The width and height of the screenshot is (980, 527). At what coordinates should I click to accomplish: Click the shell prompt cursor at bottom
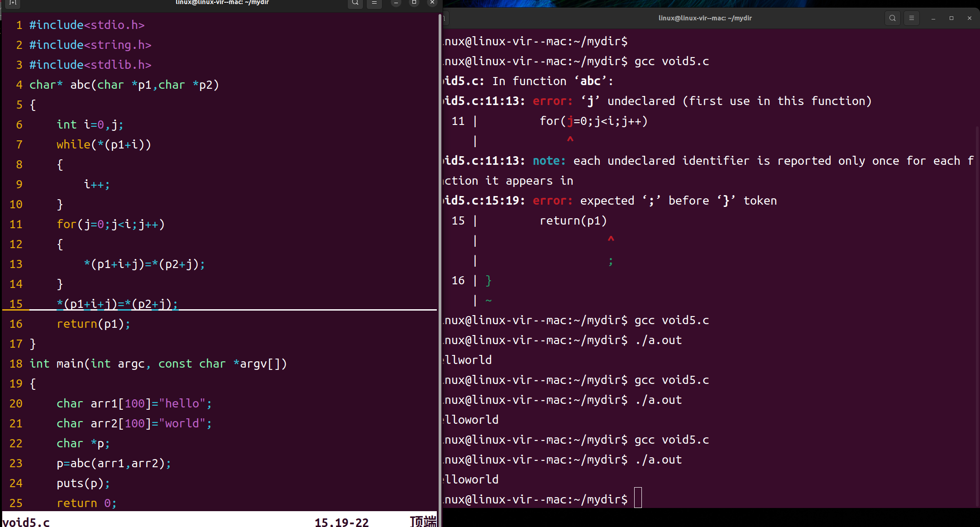pos(638,498)
